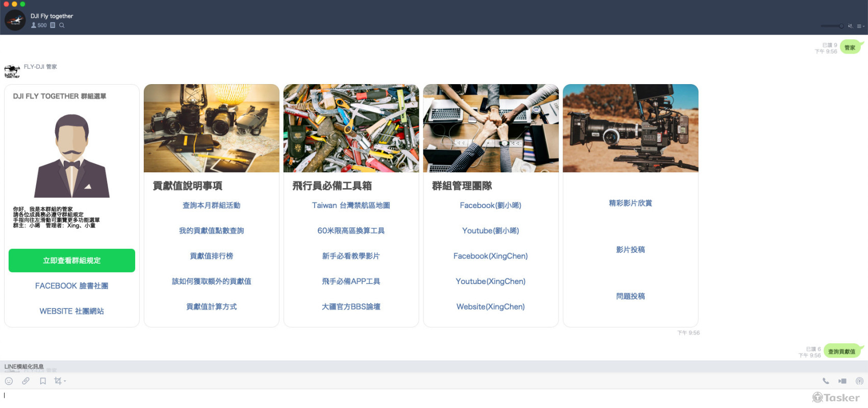Start a voice call with phone icon
The image size is (868, 408).
coord(826,381)
